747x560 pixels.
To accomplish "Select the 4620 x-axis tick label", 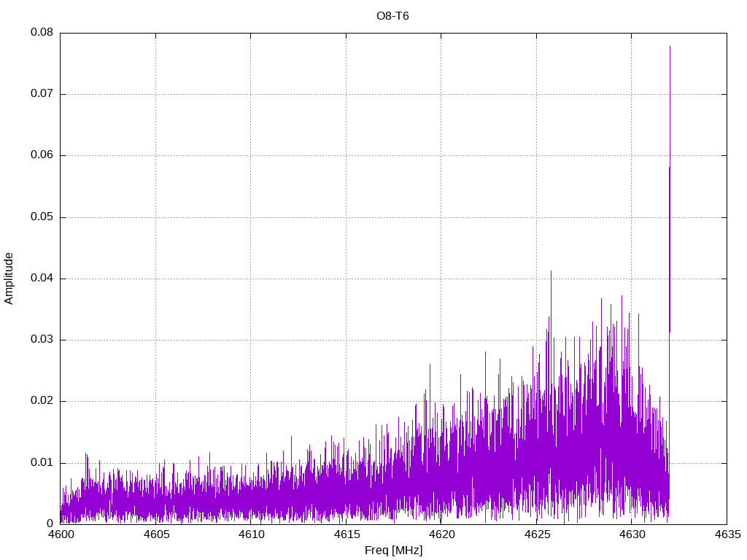I will pyautogui.click(x=441, y=536).
